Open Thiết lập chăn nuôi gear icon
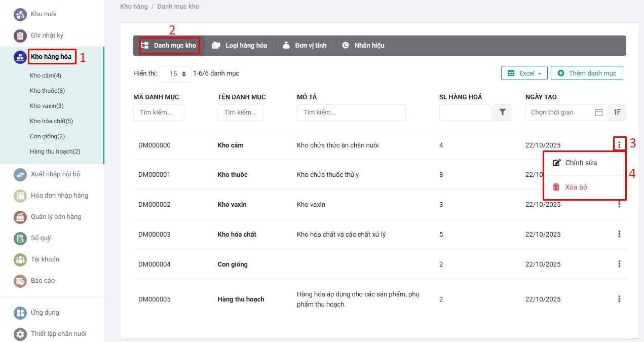644x342 pixels. [x=20, y=334]
